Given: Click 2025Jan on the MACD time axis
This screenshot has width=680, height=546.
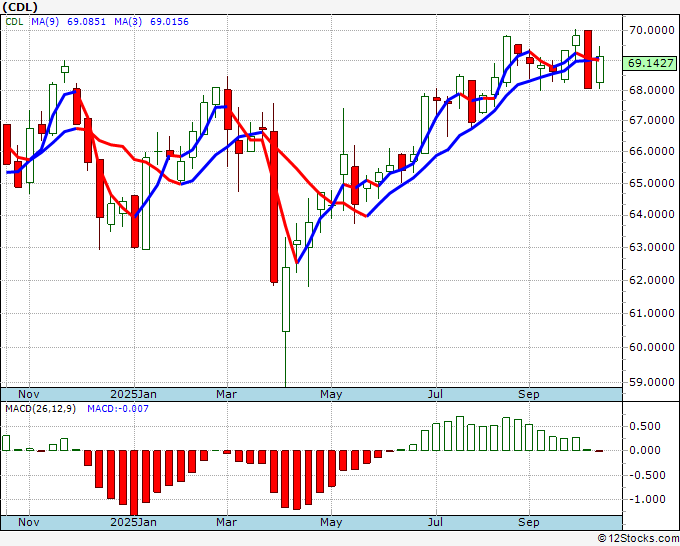Looking at the screenshot, I should point(134,522).
